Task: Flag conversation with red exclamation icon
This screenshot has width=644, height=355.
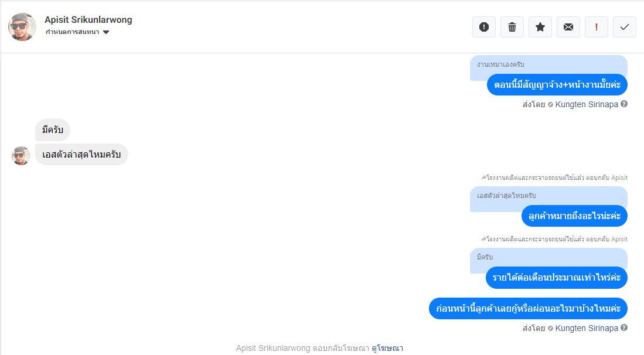Action: pos(597,27)
